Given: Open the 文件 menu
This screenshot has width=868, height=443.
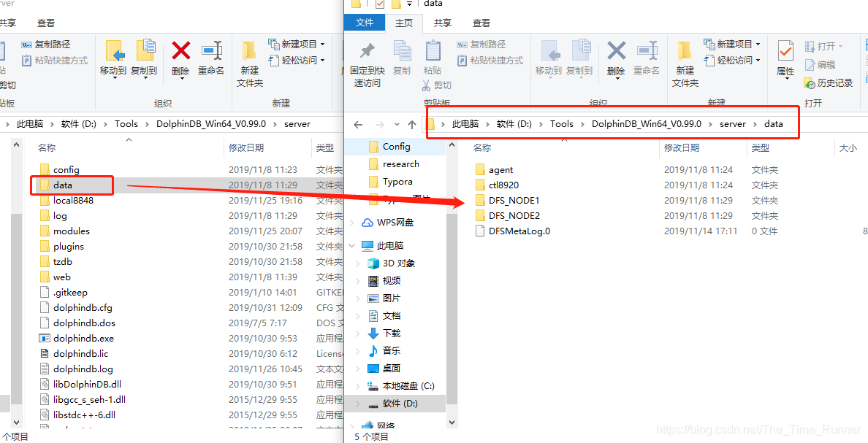Looking at the screenshot, I should (x=364, y=23).
